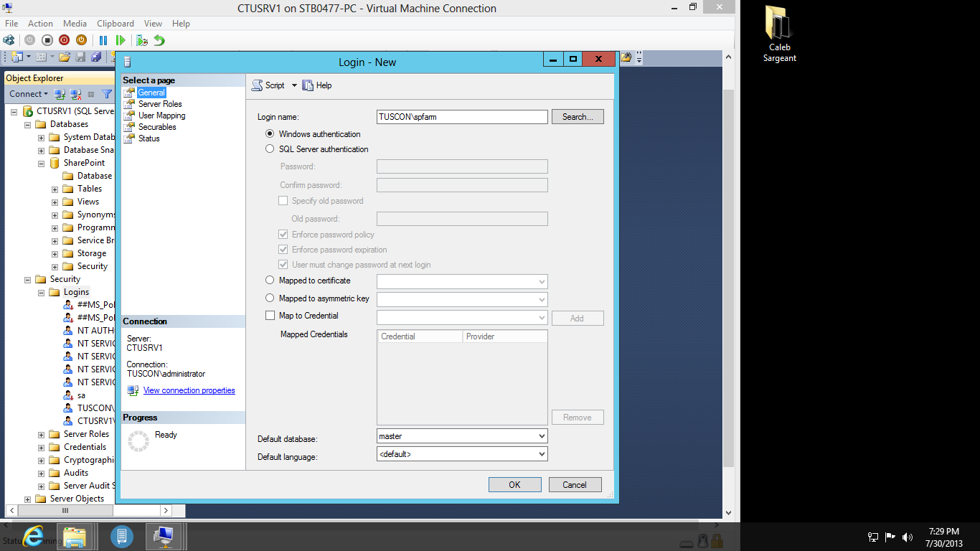
Task: Click Connect Object Explorer icon
Action: tap(60, 94)
